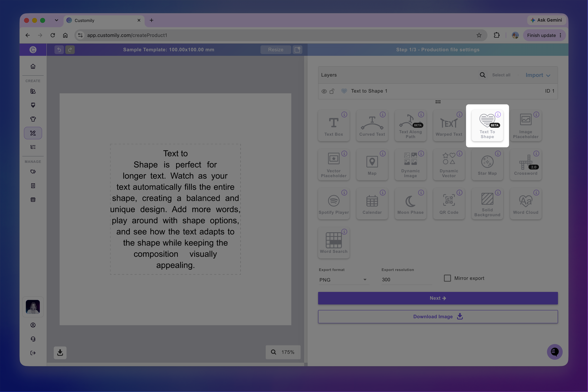Click Select all in Layers panel

click(501, 75)
